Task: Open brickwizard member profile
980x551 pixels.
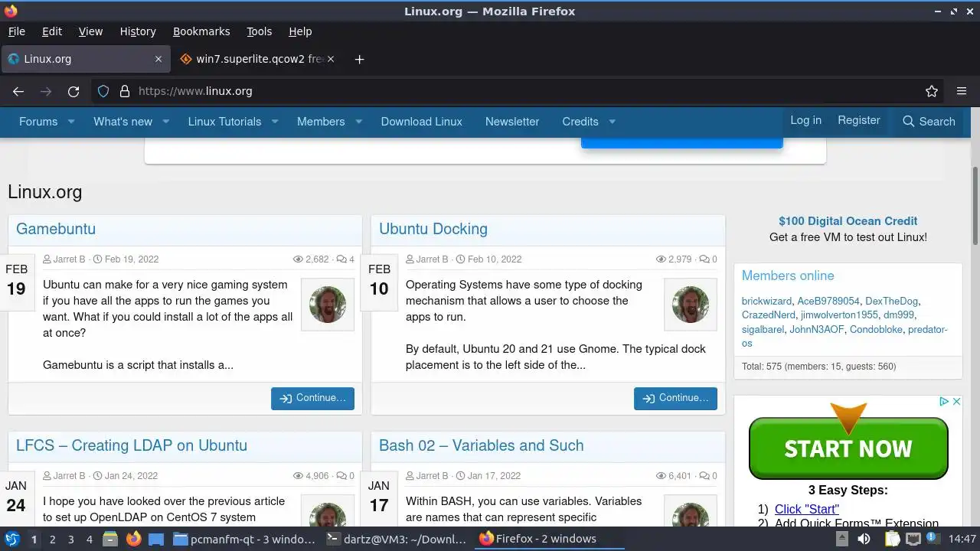Action: coord(766,302)
